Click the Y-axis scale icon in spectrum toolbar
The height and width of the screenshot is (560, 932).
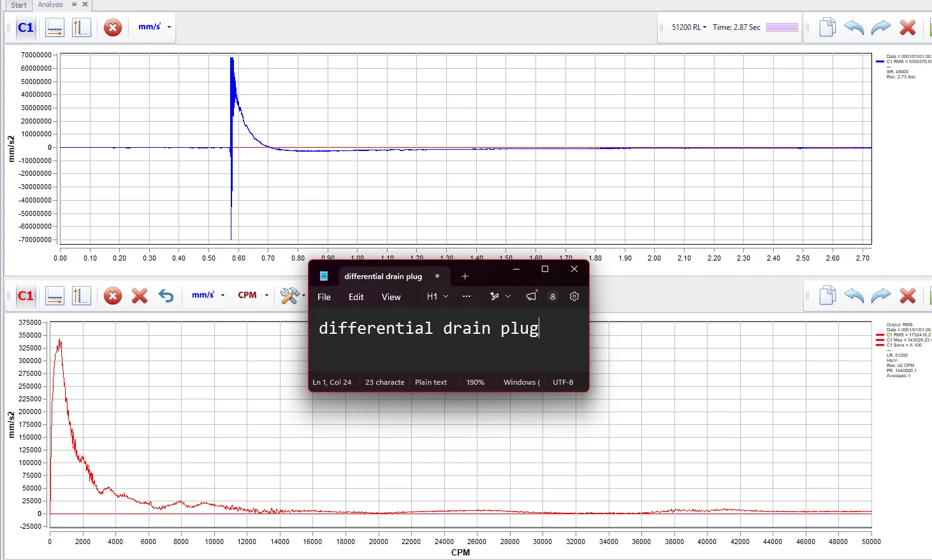[x=82, y=296]
